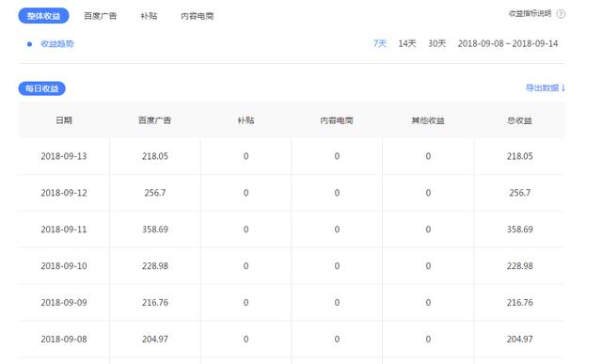This screenshot has height=364, width=602.
Task: Click 204.97 in the 百度广告 column
Action: tap(155, 339)
